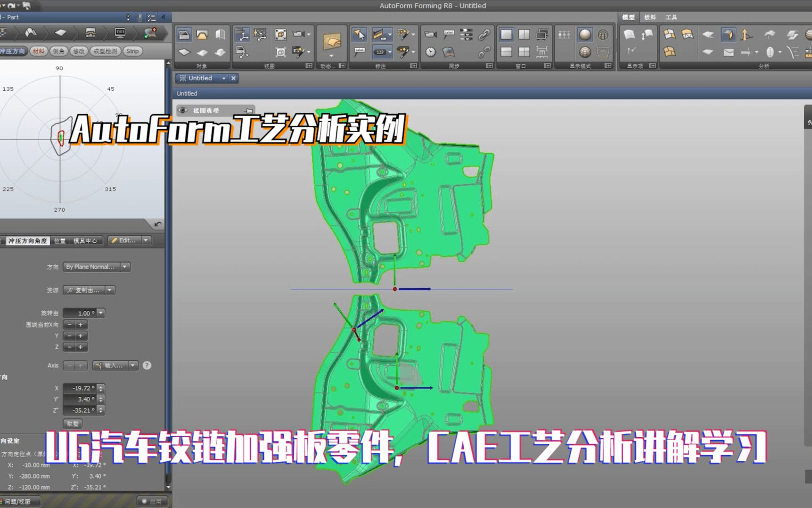Select the shaded sphere display mode

585,34
